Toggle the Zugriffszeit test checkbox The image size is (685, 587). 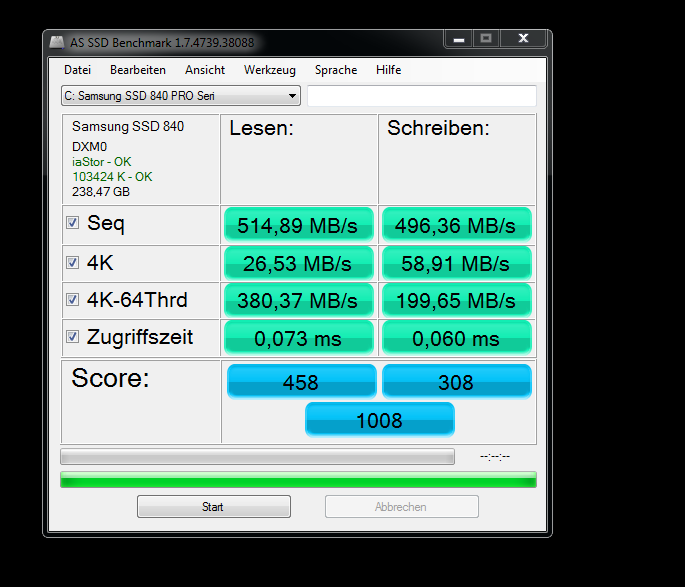pyautogui.click(x=73, y=337)
